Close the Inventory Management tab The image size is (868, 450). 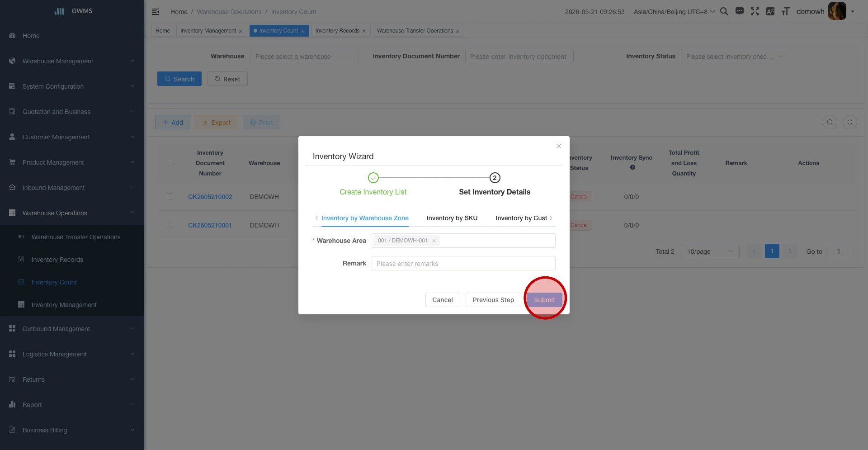(x=241, y=31)
